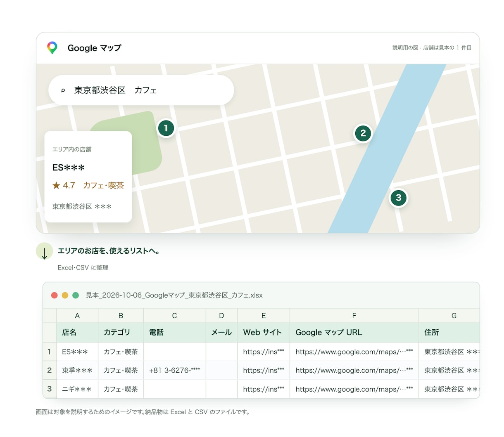Click the Google マップ URL header cell
This screenshot has width=504, height=437.
coord(354,333)
